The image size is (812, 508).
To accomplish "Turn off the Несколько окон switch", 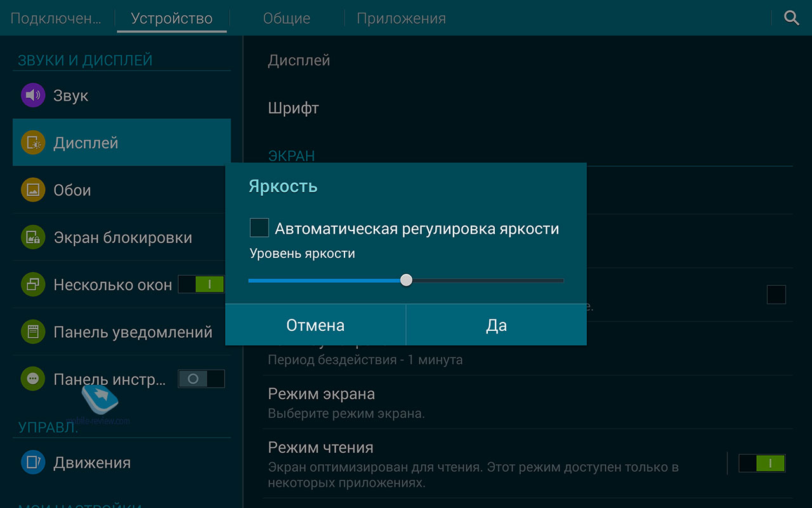I will [201, 284].
